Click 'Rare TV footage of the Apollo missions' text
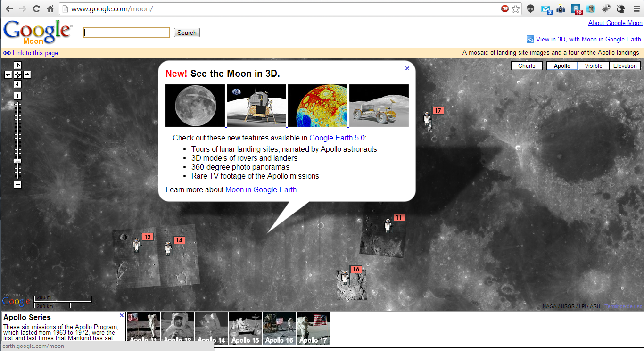The width and height of the screenshot is (644, 362). pyautogui.click(x=255, y=176)
